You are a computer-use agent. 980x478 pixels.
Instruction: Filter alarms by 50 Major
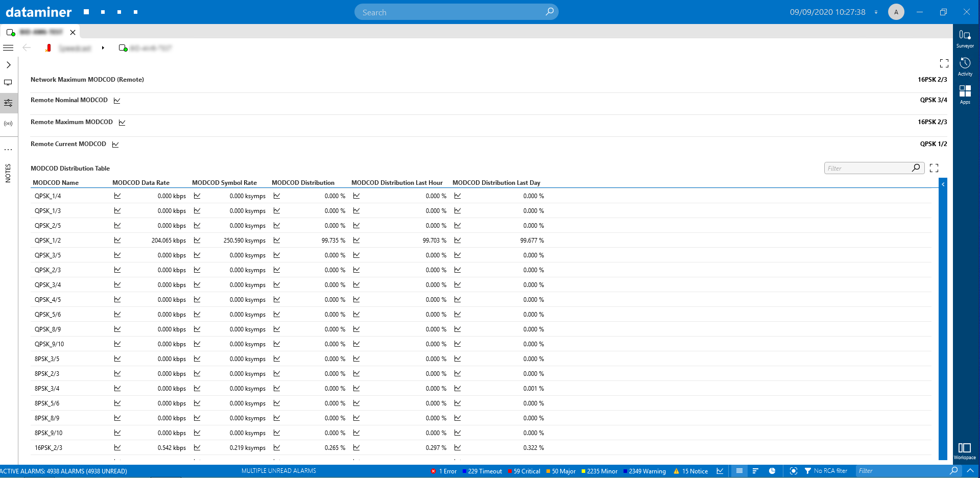click(561, 471)
